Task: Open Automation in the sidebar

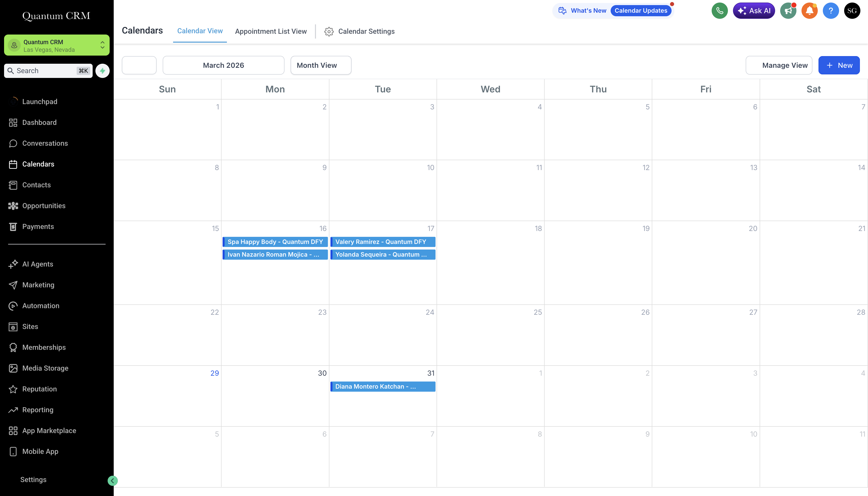Action: pyautogui.click(x=41, y=306)
